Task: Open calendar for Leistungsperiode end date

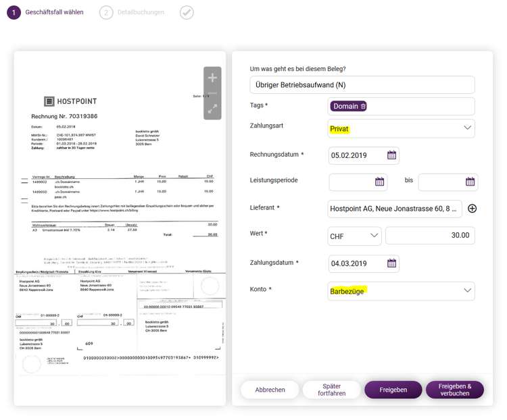Action: tap(470, 182)
